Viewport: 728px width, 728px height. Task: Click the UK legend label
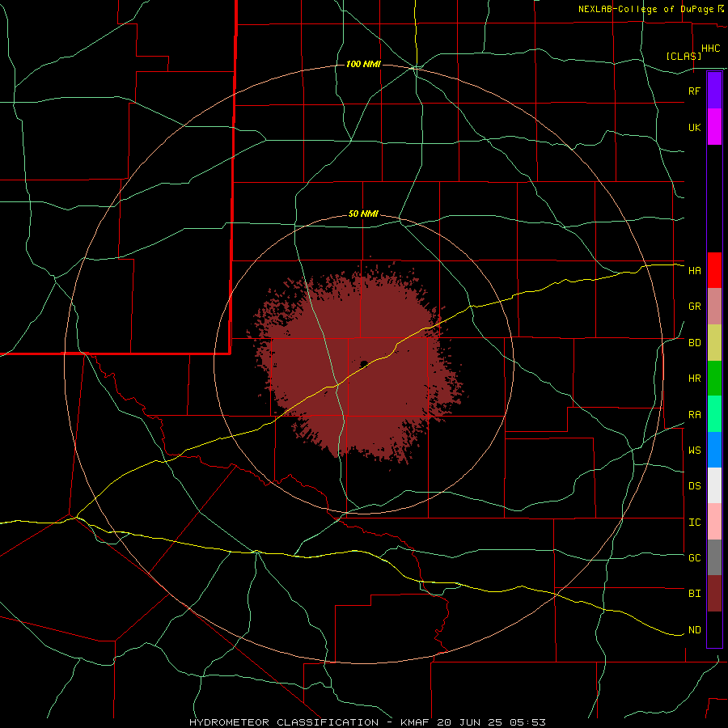[x=694, y=127]
